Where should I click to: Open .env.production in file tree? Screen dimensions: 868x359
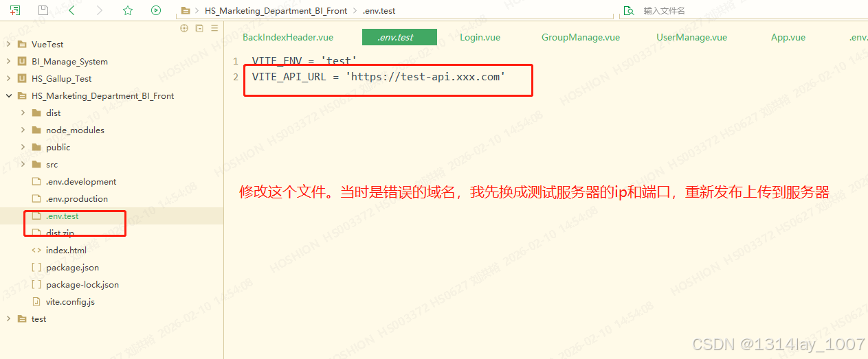coord(77,198)
